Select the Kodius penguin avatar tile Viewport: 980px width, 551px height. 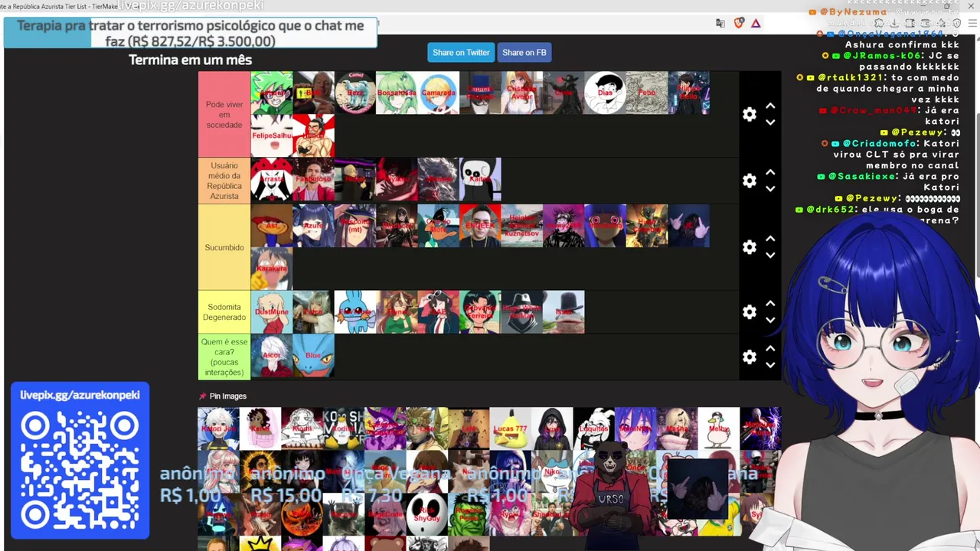pos(344,428)
